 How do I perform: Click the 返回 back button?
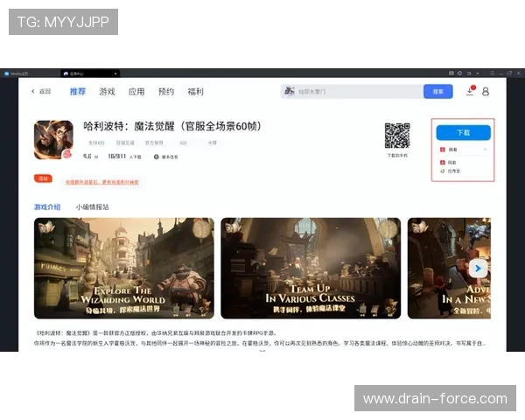point(41,91)
